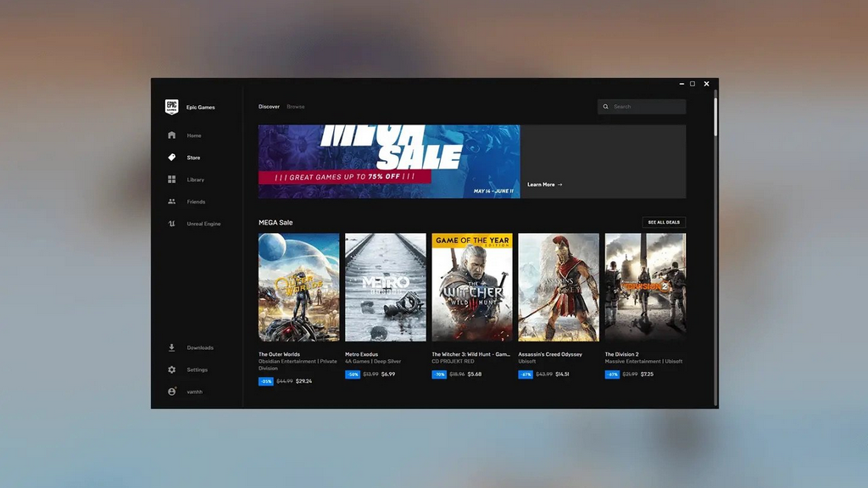
Task: Click the search magnifier icon
Action: pos(605,107)
